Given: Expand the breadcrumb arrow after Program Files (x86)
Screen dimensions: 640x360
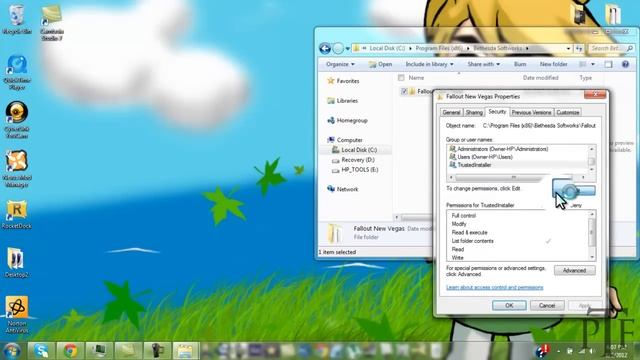Looking at the screenshot, I should 468,48.
